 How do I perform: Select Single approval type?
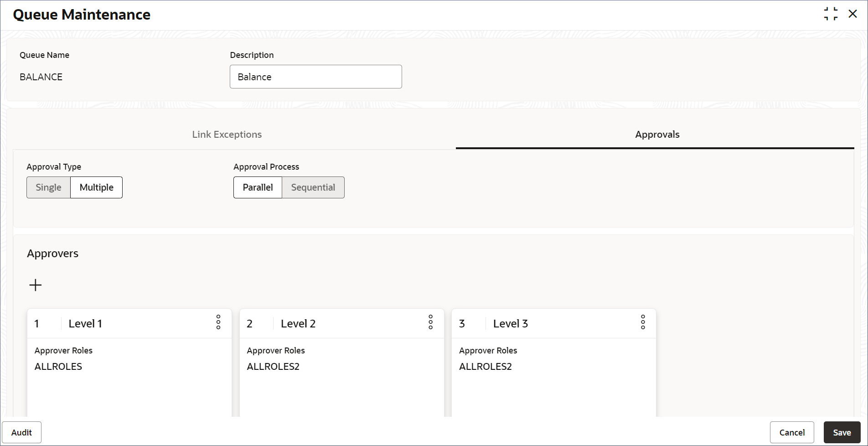[x=48, y=187]
